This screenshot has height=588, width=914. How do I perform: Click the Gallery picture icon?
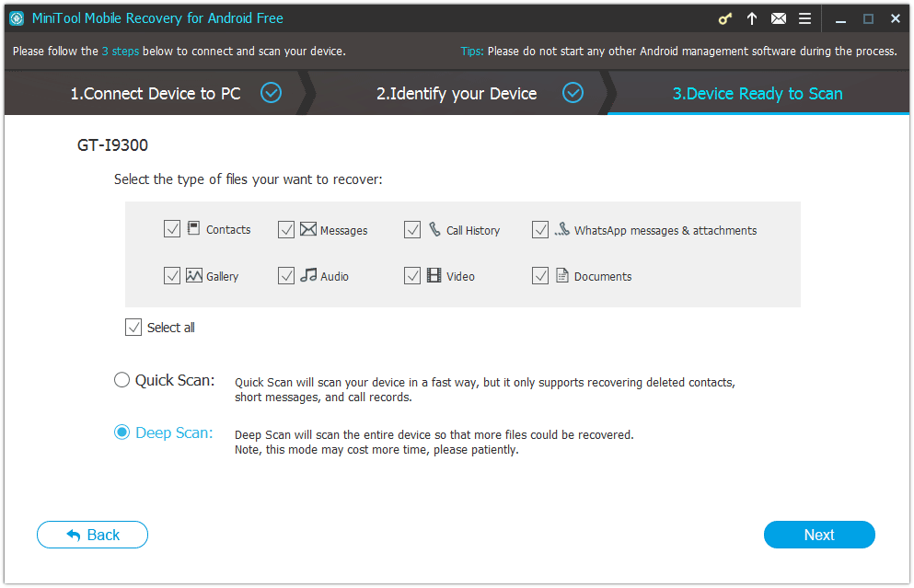point(194,275)
